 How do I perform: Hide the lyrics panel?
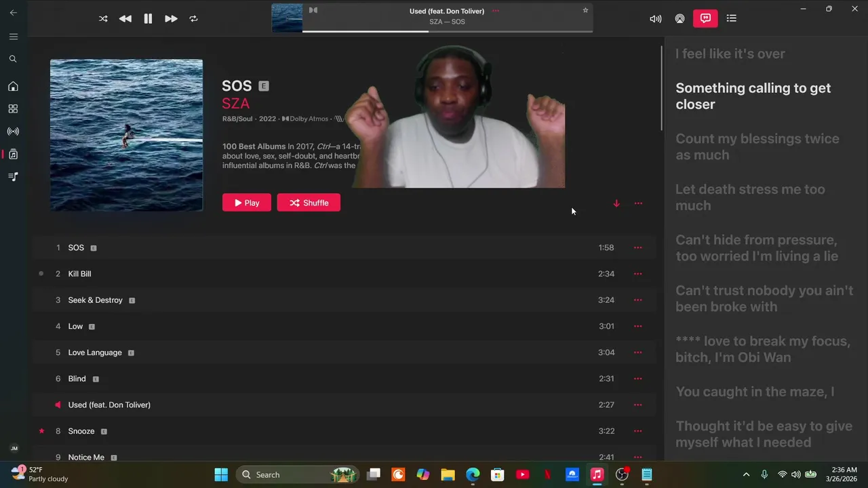705,18
